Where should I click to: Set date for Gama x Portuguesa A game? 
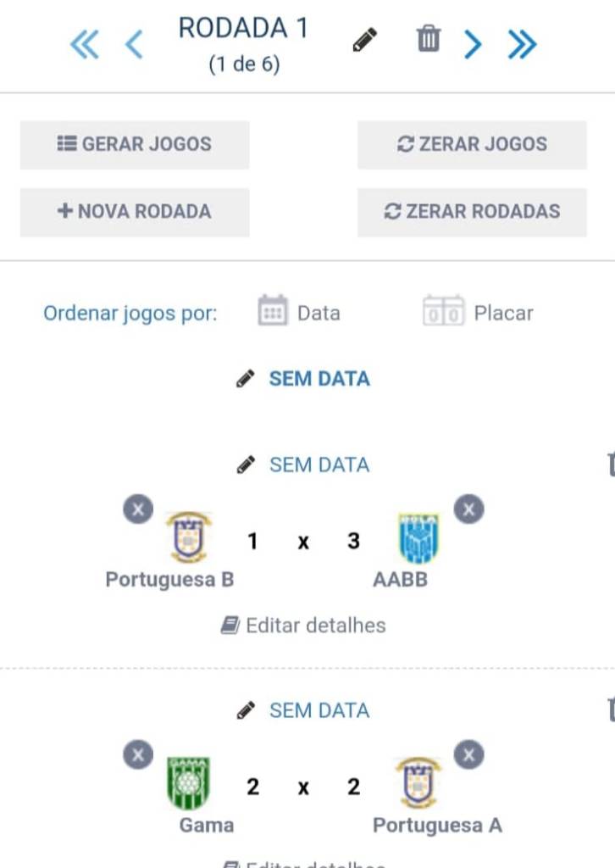304,710
